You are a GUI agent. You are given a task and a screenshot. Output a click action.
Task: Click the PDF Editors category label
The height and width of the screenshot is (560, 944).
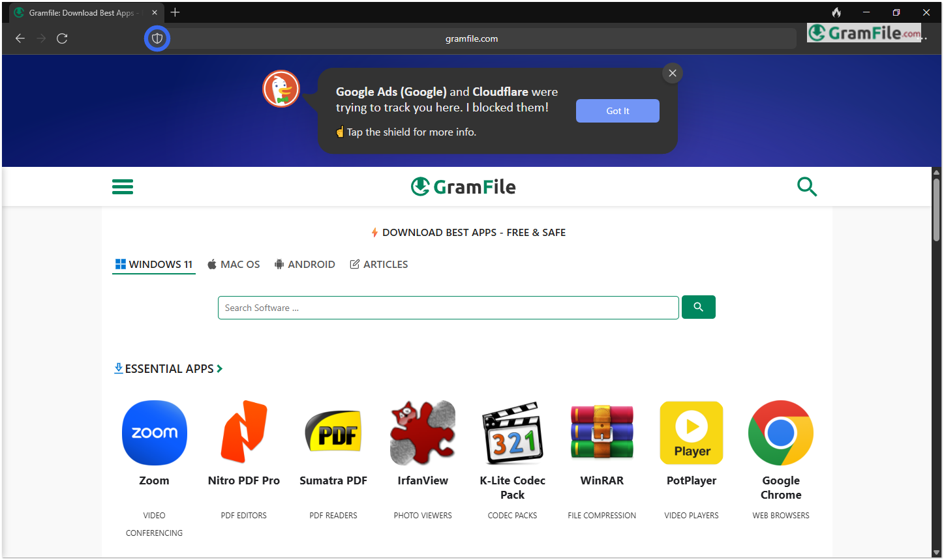coord(244,515)
